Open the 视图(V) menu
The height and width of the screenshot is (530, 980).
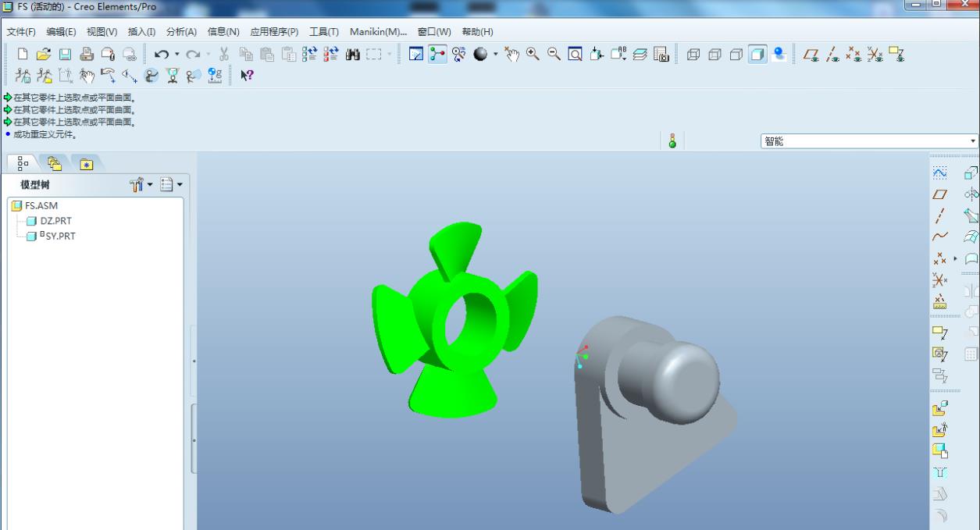(102, 32)
